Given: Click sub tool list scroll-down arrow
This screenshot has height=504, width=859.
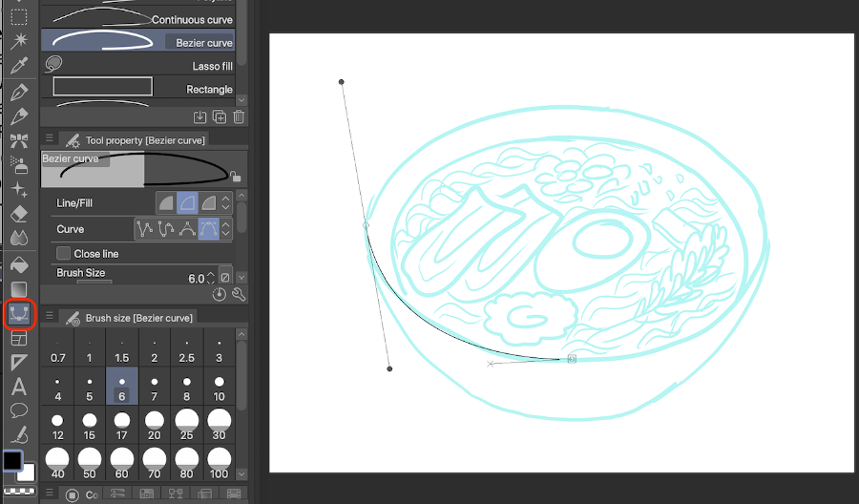Looking at the screenshot, I should (x=241, y=100).
